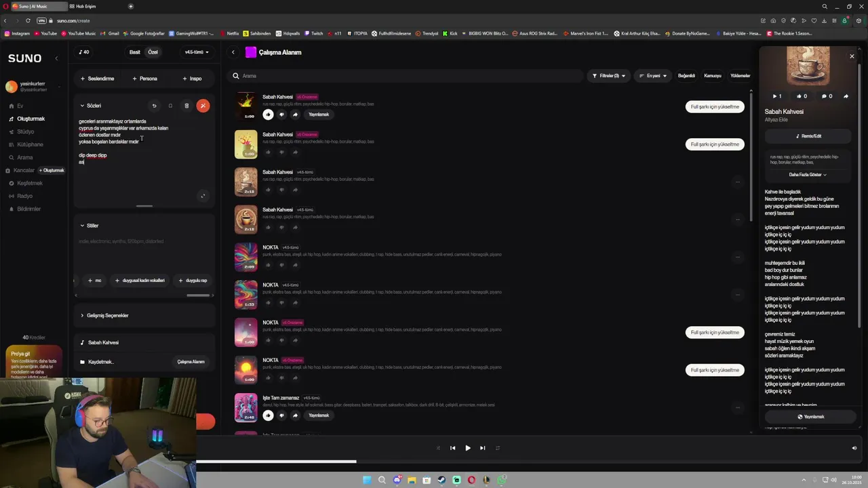Open the first NOKTA song thumbnail

pyautogui.click(x=246, y=257)
